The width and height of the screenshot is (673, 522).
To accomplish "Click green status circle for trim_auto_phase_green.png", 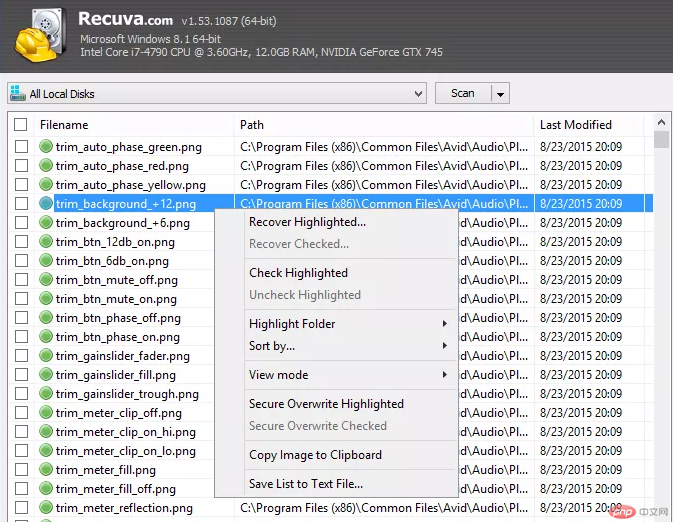I will (46, 146).
